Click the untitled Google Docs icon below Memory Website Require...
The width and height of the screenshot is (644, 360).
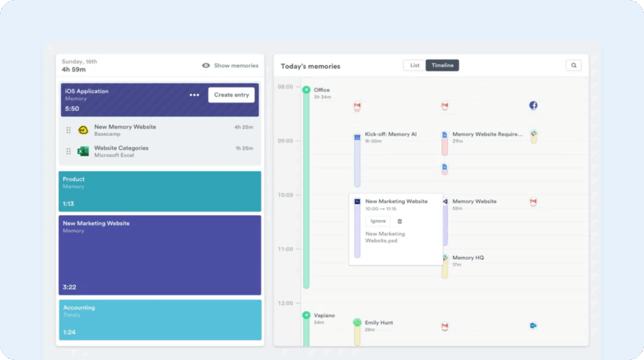click(445, 167)
